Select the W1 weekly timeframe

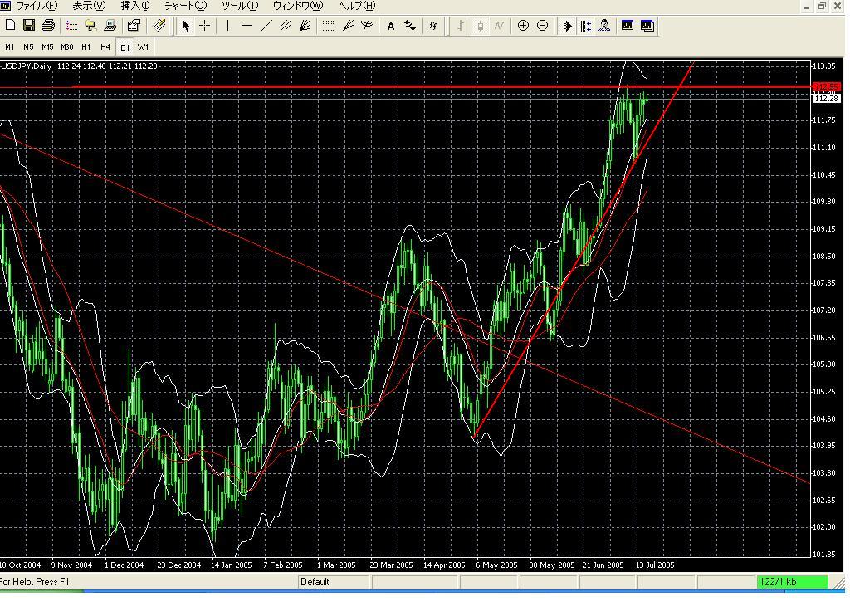pyautogui.click(x=142, y=47)
